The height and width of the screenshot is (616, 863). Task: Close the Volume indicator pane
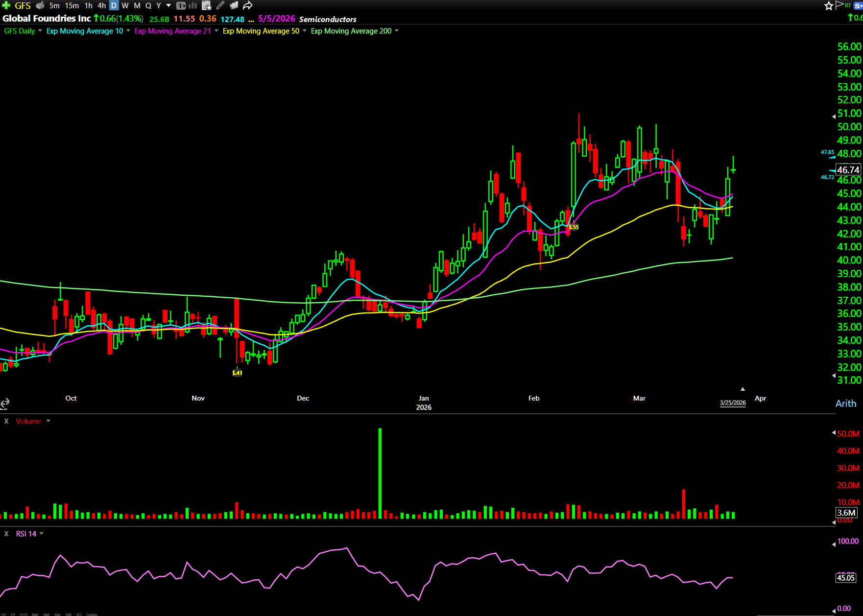point(6,421)
